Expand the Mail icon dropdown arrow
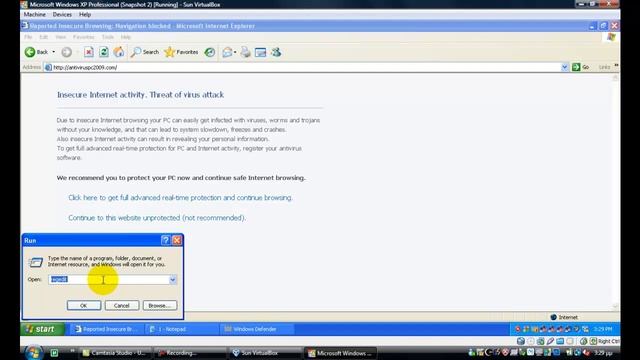The width and height of the screenshot is (640, 360). tap(235, 52)
